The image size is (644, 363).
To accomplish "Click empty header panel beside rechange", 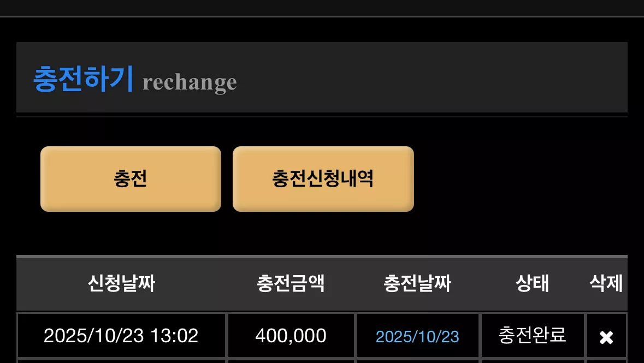I will [432, 77].
